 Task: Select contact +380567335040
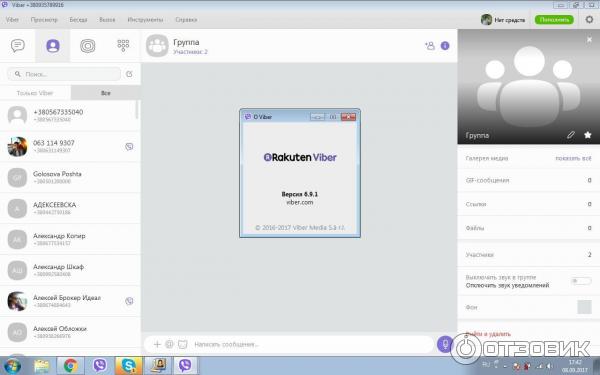point(69,115)
